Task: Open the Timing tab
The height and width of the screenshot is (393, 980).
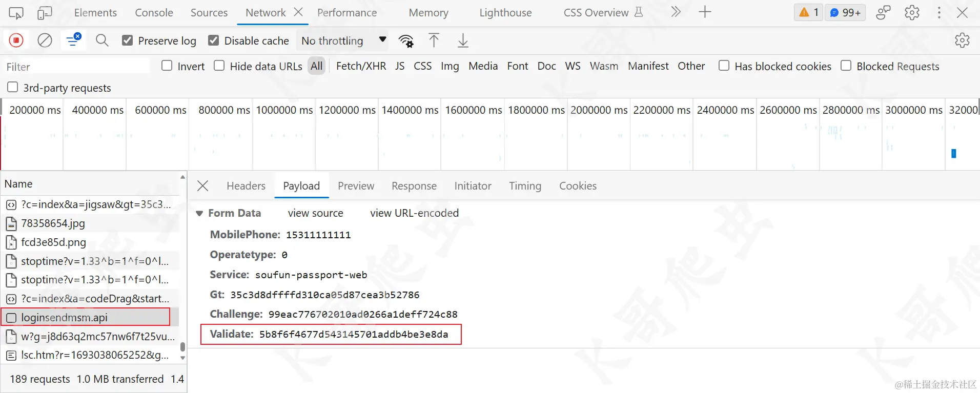Action: pos(525,186)
